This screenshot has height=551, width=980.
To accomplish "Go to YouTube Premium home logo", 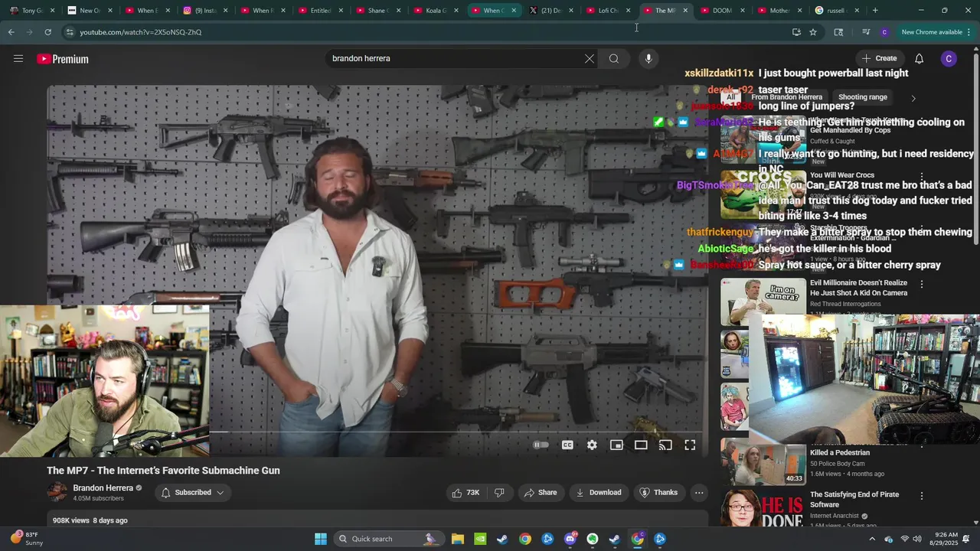I will (x=63, y=59).
